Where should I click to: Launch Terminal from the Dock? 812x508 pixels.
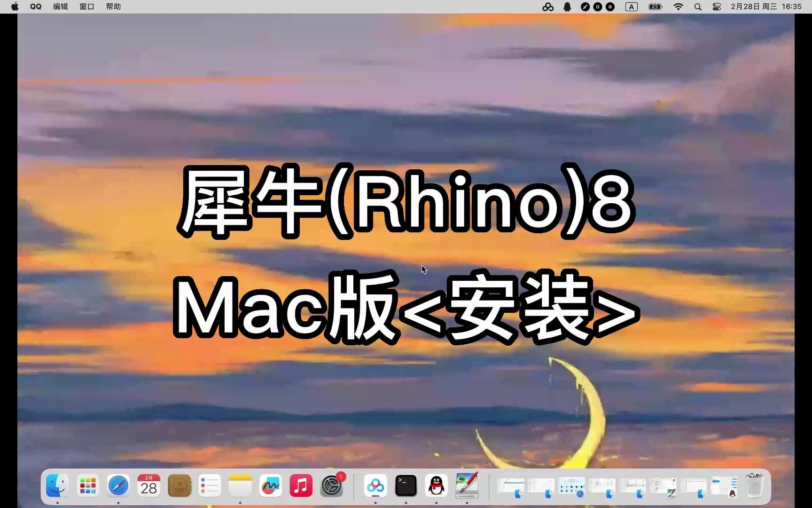406,485
